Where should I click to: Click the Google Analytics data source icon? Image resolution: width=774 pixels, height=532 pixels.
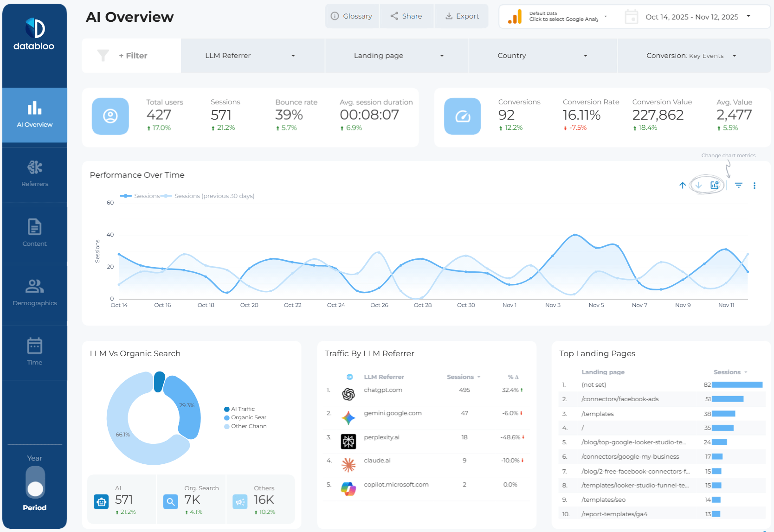click(514, 16)
